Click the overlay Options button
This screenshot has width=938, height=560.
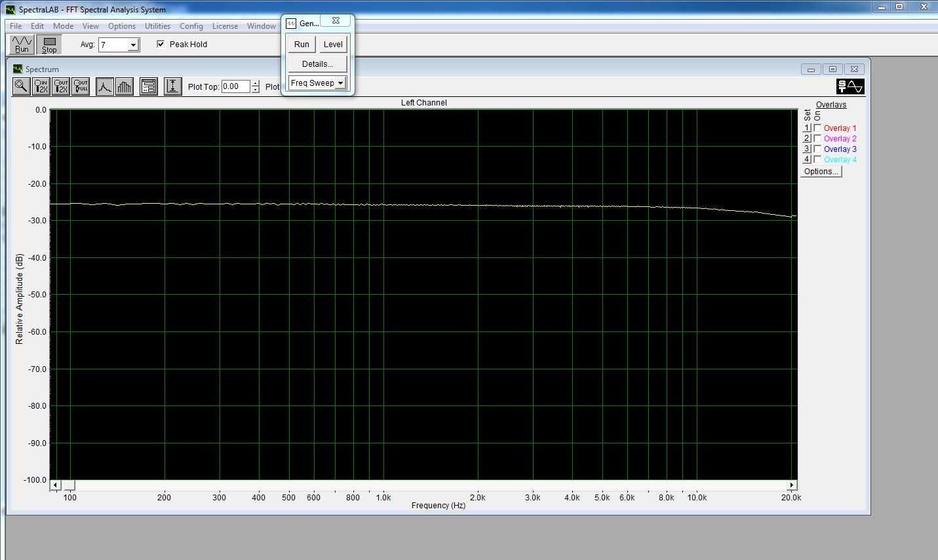(821, 172)
